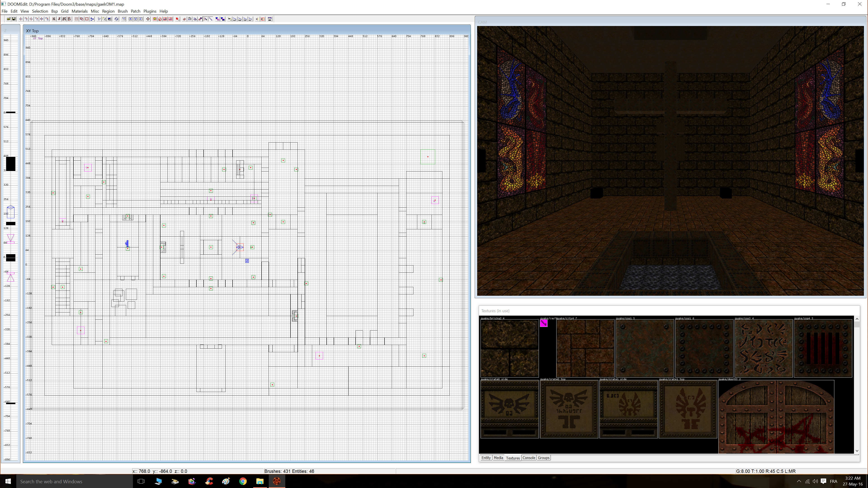Select the quake/door03_2 wooden door texture
Image resolution: width=868 pixels, height=488 pixels.
pyautogui.click(x=776, y=417)
